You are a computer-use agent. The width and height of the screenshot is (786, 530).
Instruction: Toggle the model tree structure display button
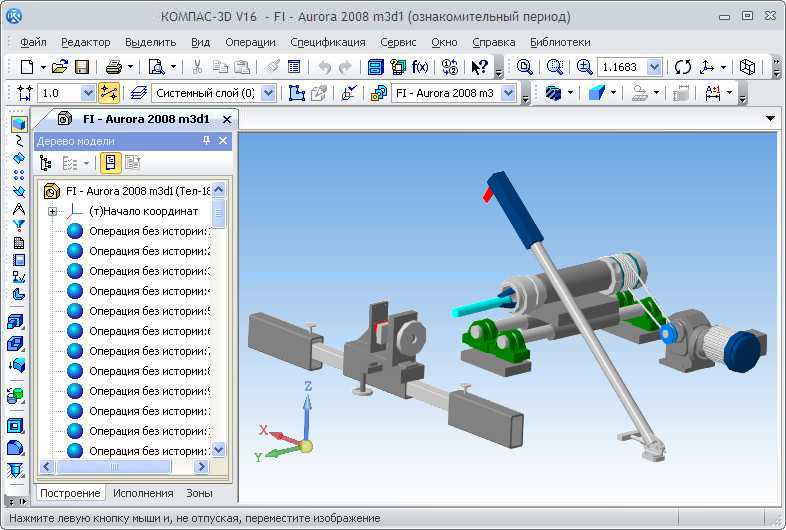tap(111, 163)
